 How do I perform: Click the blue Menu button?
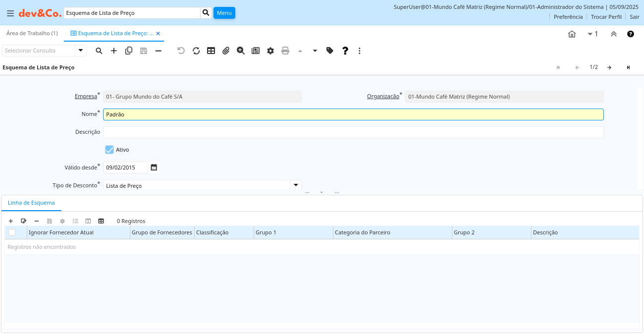pyautogui.click(x=224, y=13)
